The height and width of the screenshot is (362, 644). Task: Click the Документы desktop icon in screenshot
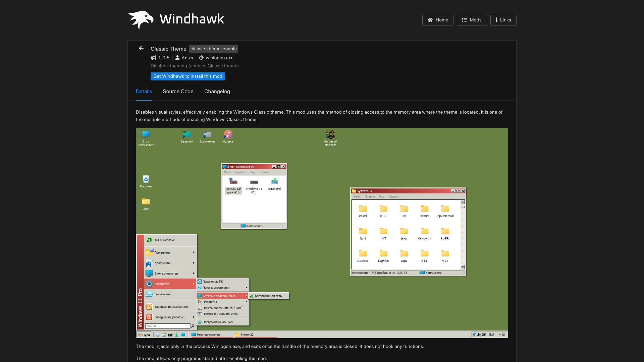pyautogui.click(x=207, y=137)
